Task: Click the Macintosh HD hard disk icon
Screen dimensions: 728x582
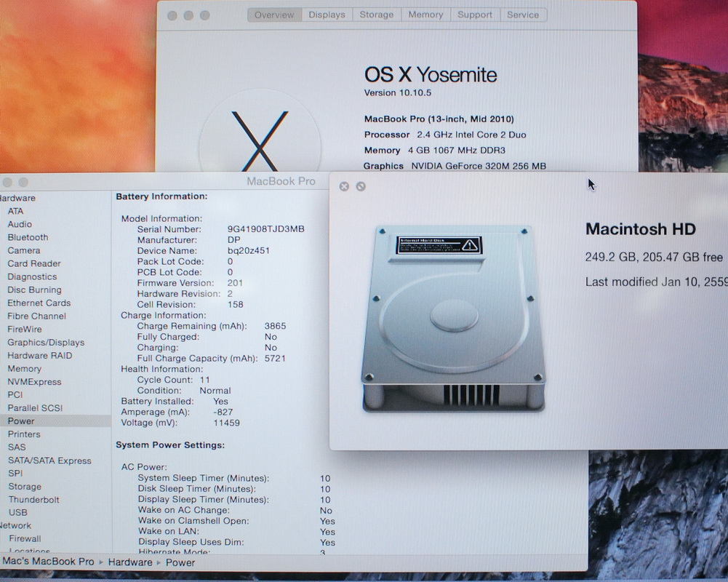Action: 452,319
